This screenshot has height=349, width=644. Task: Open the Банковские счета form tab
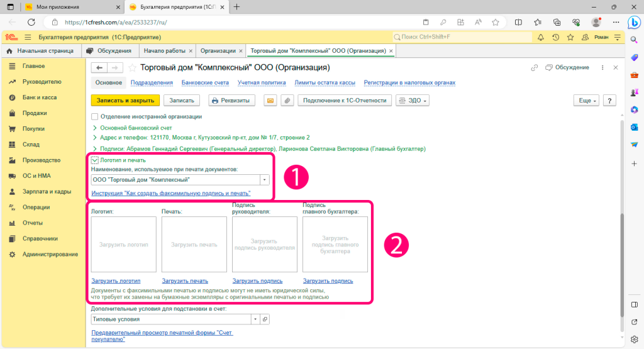point(205,82)
